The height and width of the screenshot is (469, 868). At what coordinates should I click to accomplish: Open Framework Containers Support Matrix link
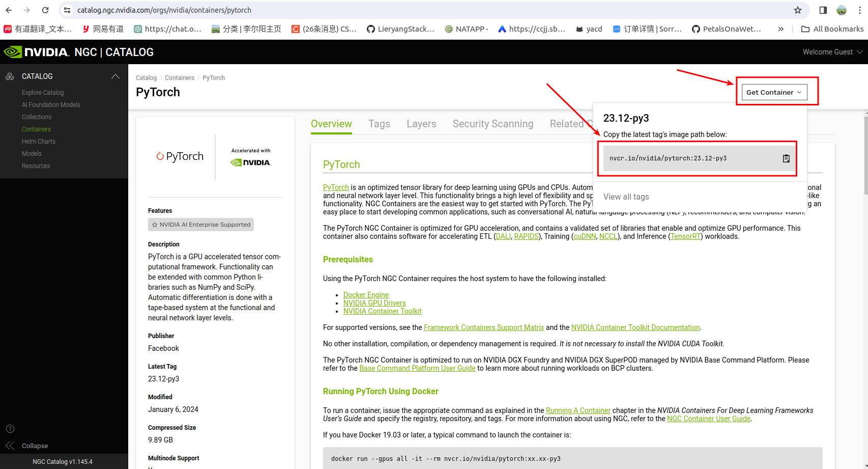[484, 327]
